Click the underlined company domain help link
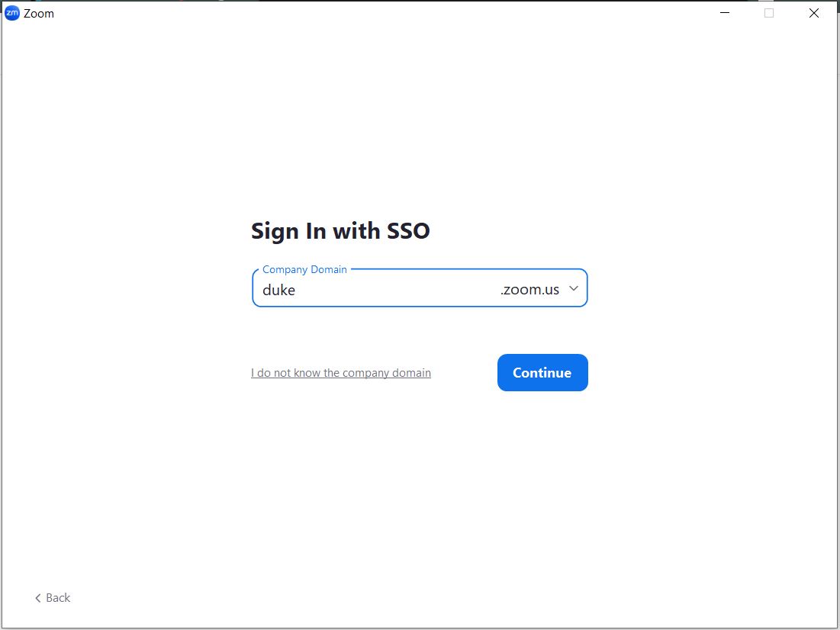The height and width of the screenshot is (630, 840). tap(340, 372)
